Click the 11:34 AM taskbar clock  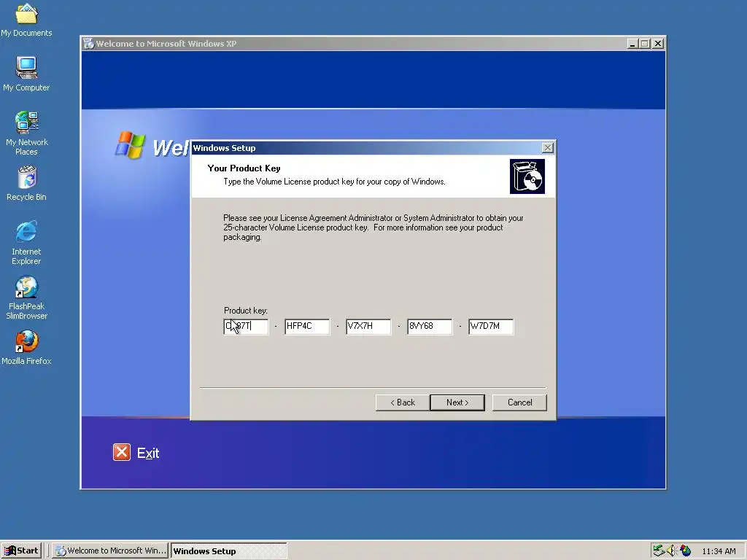click(x=719, y=551)
